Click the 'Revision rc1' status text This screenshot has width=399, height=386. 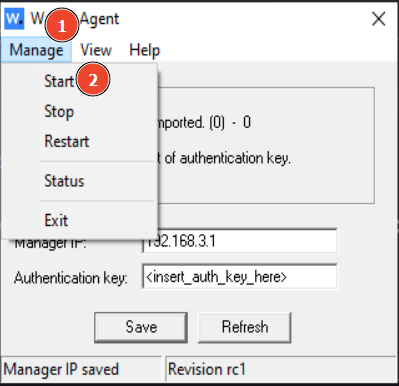coord(207,369)
